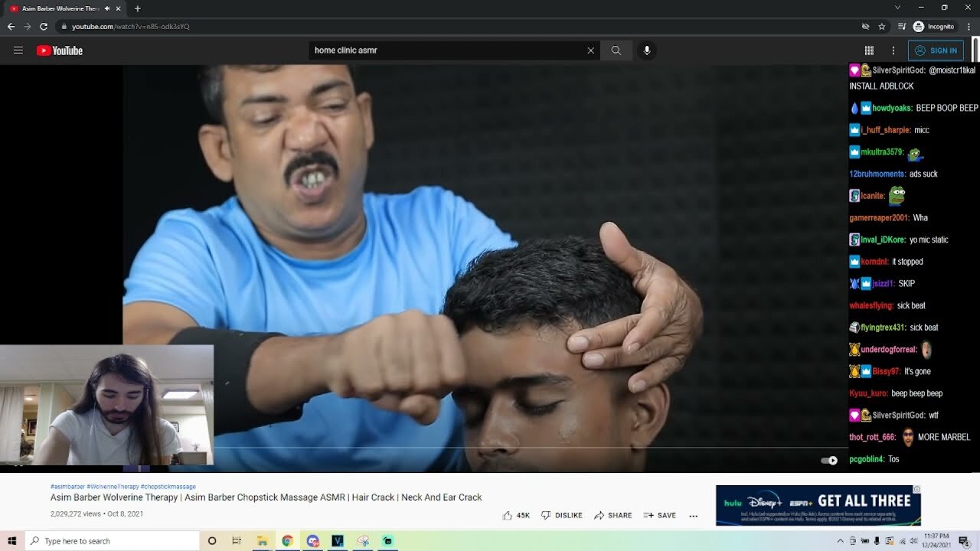Open the green app taskbar icon
Screen dimensions: 980x551
coord(387,541)
